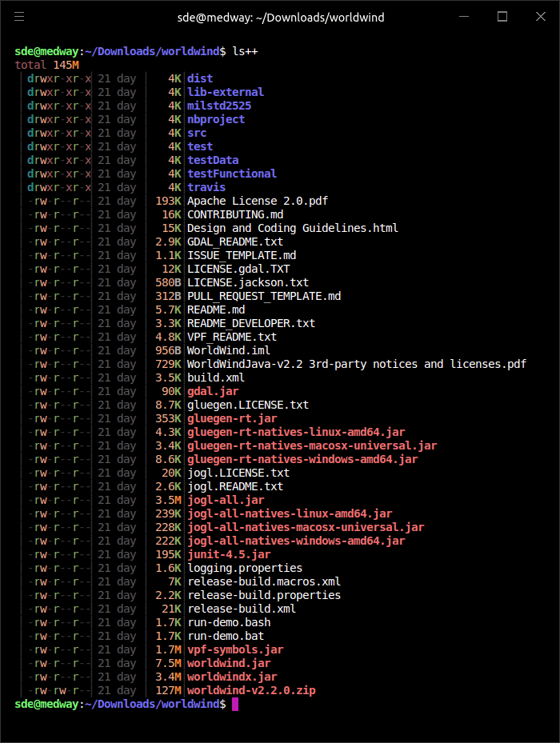Click 'release-build.properties' file name
This screenshot has height=743, width=560.
pyautogui.click(x=264, y=595)
